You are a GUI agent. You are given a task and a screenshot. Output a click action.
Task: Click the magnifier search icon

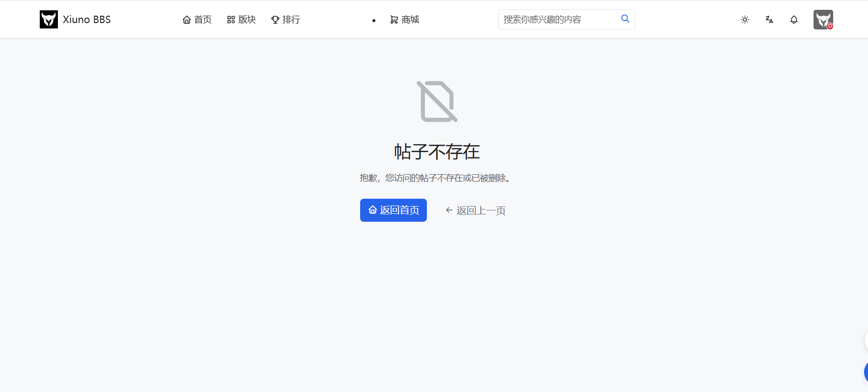tap(625, 19)
